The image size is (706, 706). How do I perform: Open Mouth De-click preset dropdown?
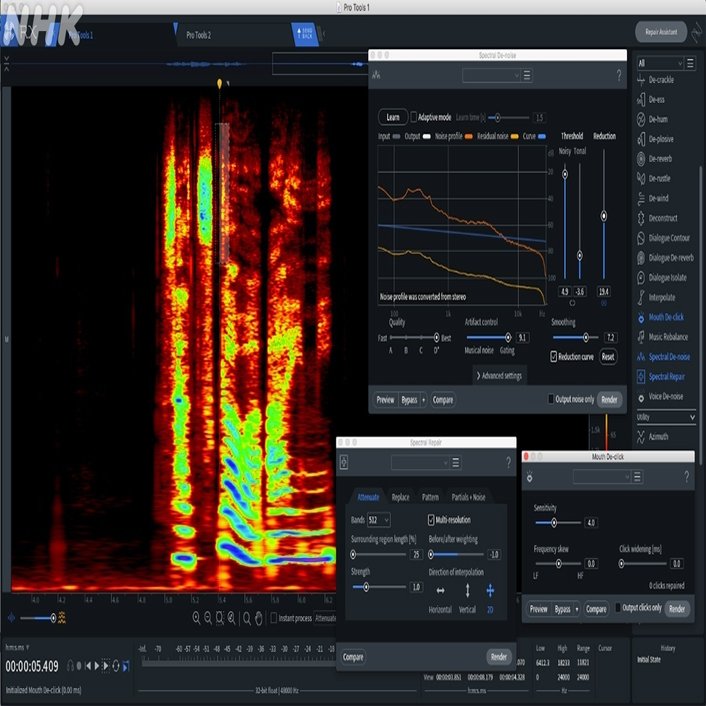[x=602, y=477]
